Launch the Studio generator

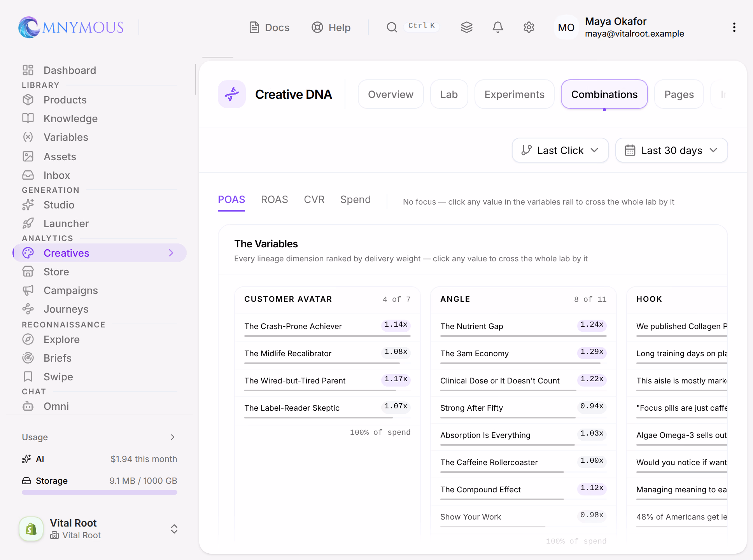pos(100,205)
